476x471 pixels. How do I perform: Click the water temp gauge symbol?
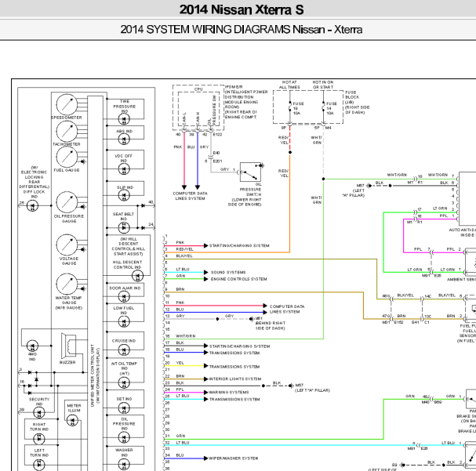(x=67, y=284)
